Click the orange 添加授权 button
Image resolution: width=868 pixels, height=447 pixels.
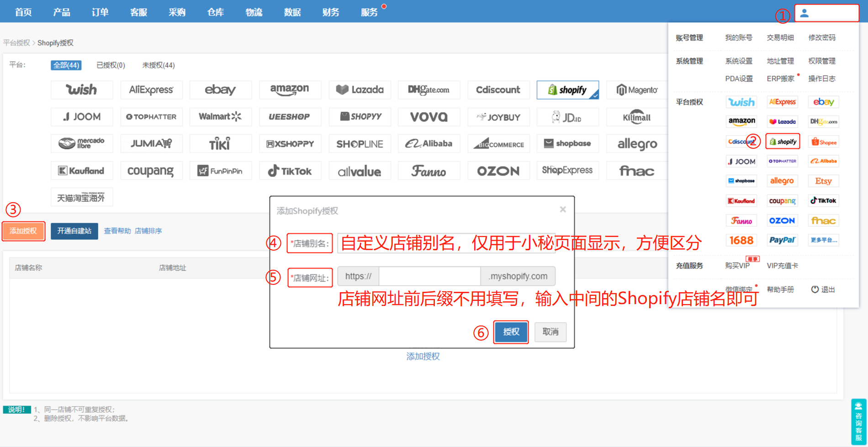23,231
